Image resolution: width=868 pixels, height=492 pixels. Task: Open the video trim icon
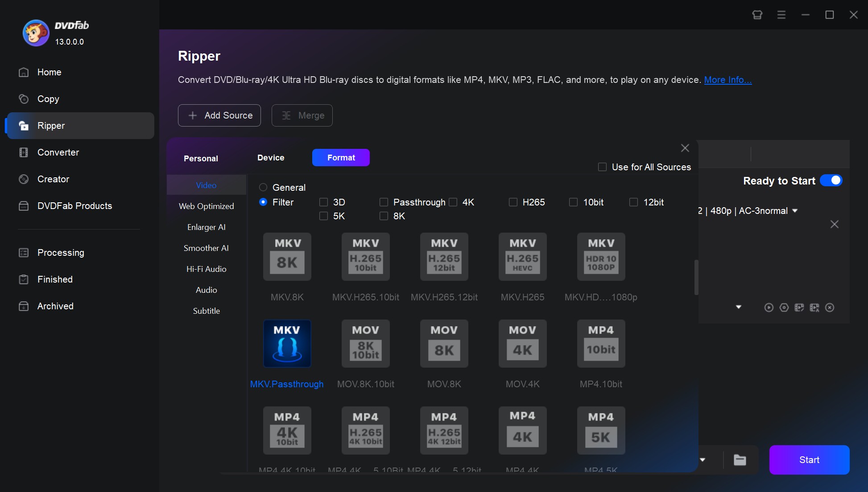[814, 307]
